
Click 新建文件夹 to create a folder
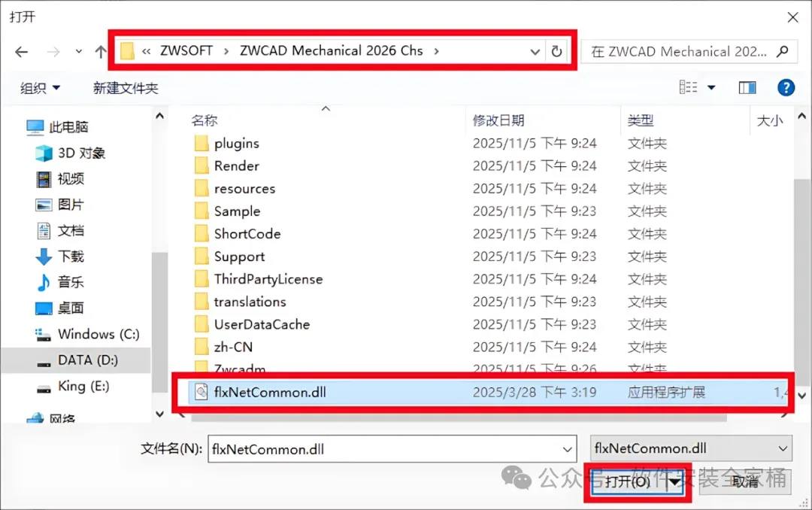(126, 88)
